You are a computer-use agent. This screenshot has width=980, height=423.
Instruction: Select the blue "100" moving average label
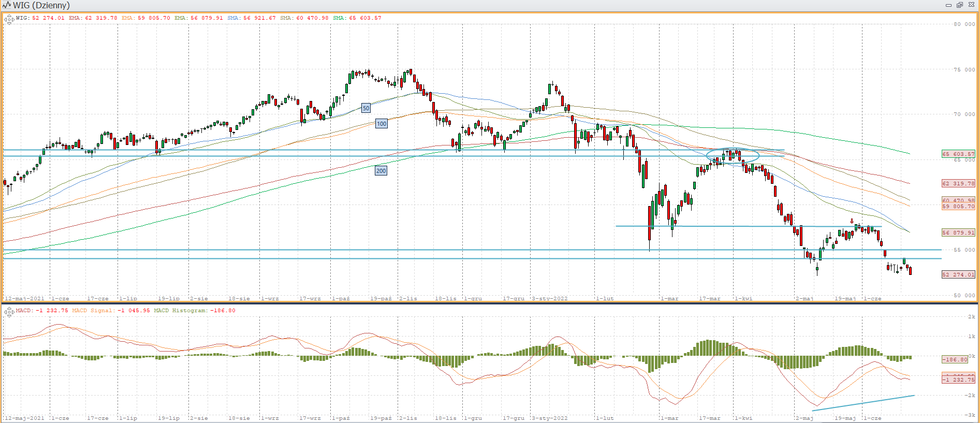[x=382, y=124]
